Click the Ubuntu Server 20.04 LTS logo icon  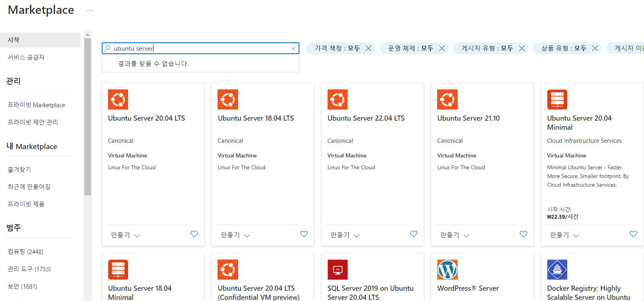pos(118,99)
